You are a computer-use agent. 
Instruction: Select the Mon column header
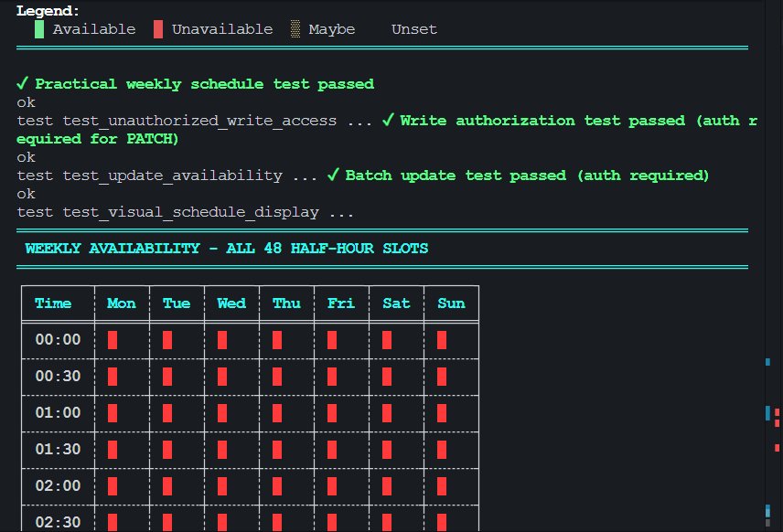pos(121,303)
